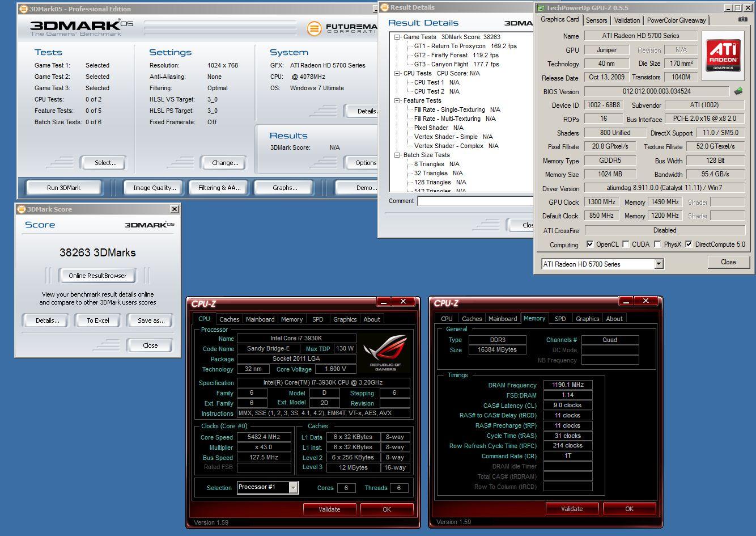Click OK in the right CPU-Z Memory window
The height and width of the screenshot is (536, 756).
pyautogui.click(x=629, y=509)
